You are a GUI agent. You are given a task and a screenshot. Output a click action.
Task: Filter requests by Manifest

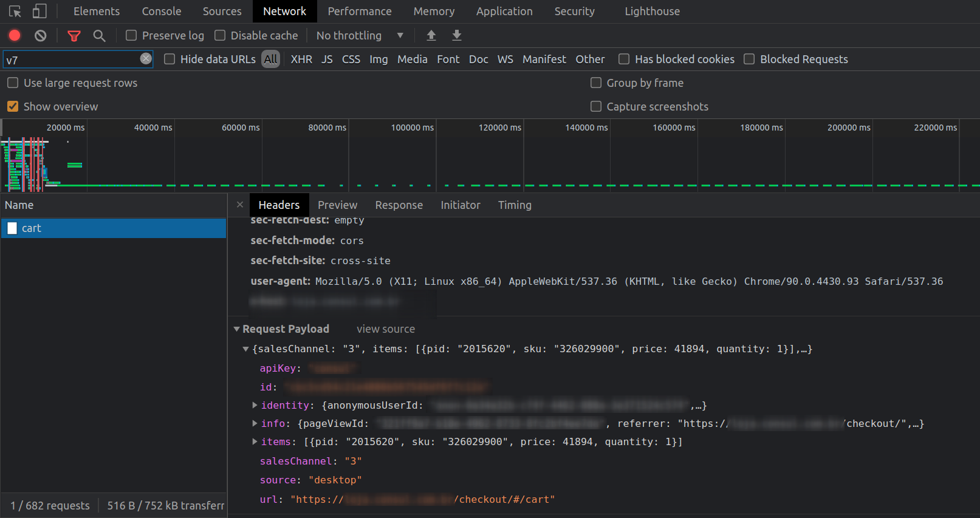544,59
